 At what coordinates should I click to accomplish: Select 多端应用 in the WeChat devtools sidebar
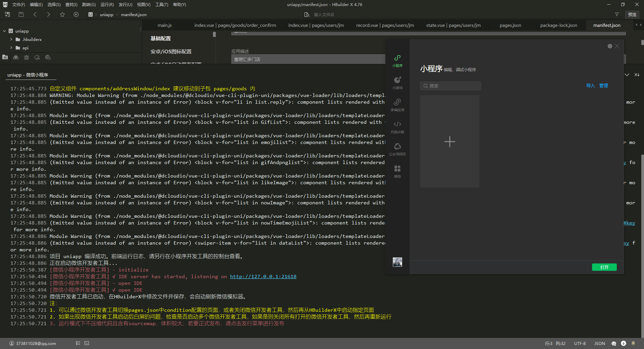pyautogui.click(x=397, y=105)
